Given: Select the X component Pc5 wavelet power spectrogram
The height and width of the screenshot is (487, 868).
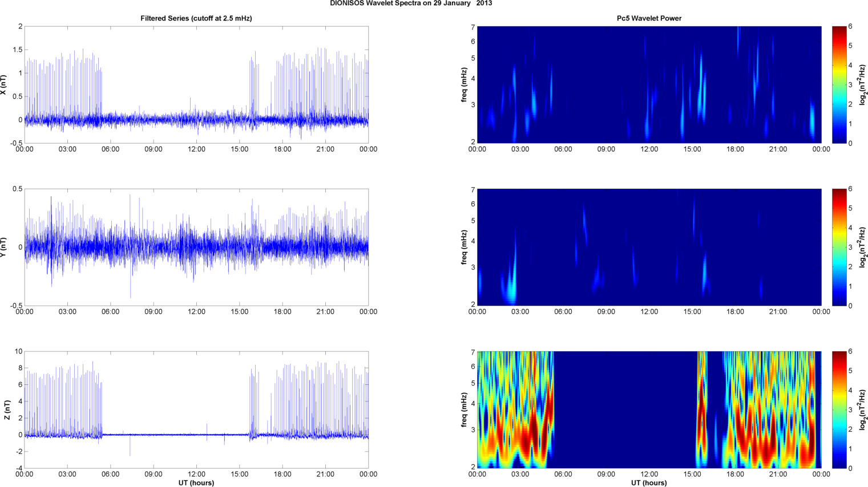Looking at the screenshot, I should point(649,84).
